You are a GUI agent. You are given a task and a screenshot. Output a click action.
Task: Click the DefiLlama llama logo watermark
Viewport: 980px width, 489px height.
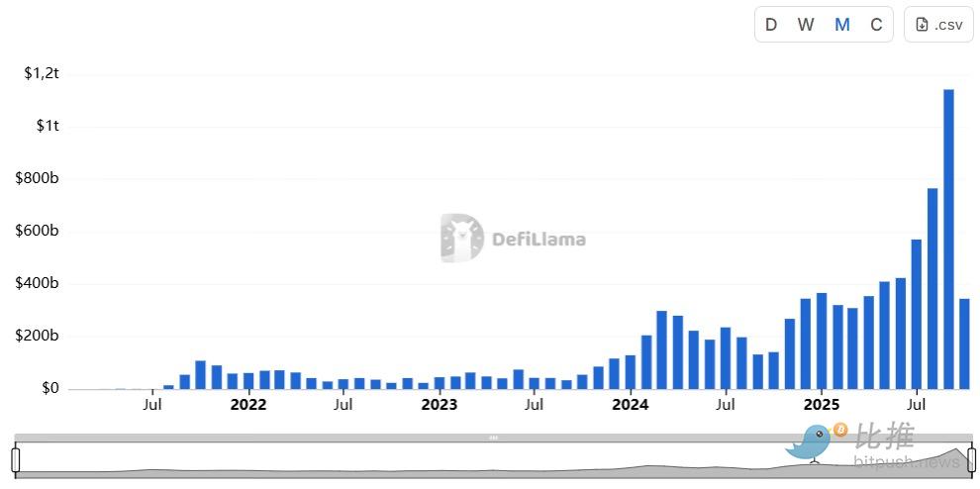pyautogui.click(x=461, y=239)
